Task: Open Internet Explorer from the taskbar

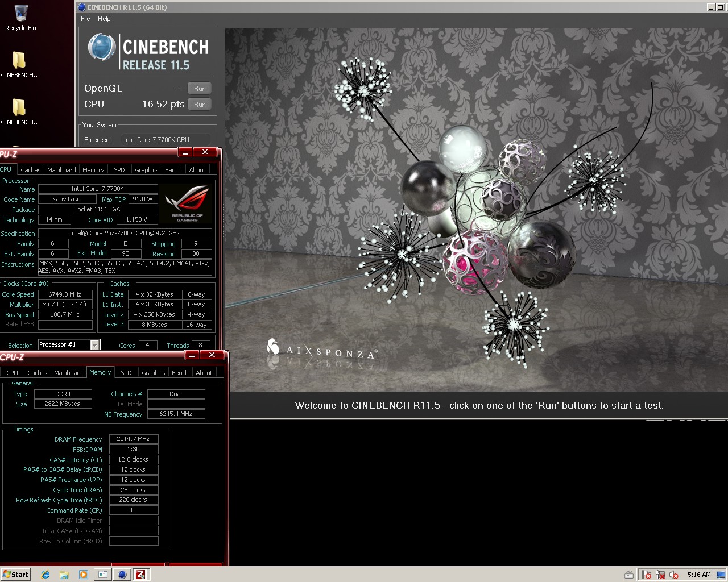Action: pyautogui.click(x=45, y=575)
